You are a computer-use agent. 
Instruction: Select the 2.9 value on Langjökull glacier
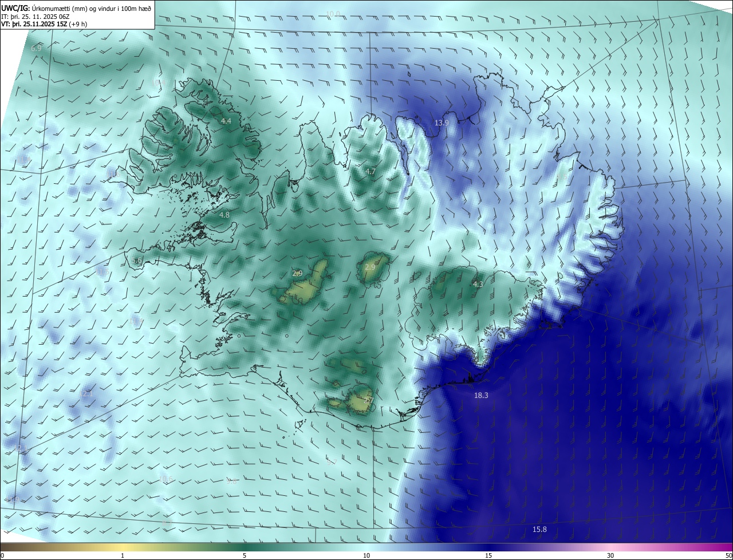coord(297,273)
